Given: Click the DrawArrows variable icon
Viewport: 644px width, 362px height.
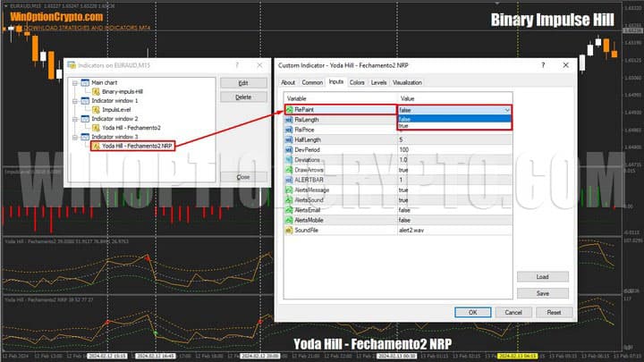Looking at the screenshot, I should tap(289, 170).
